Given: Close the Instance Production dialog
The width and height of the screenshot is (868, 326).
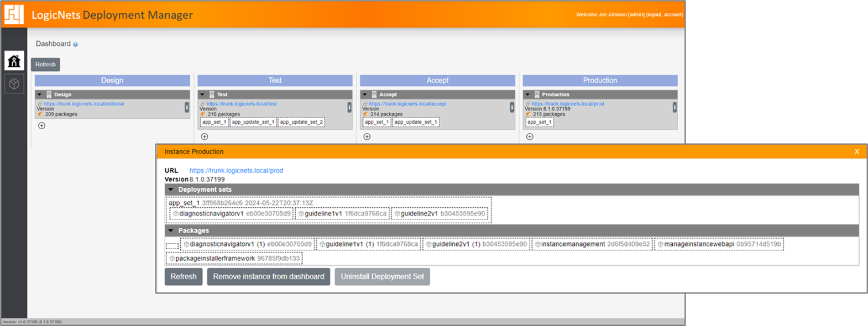Looking at the screenshot, I should point(857,151).
